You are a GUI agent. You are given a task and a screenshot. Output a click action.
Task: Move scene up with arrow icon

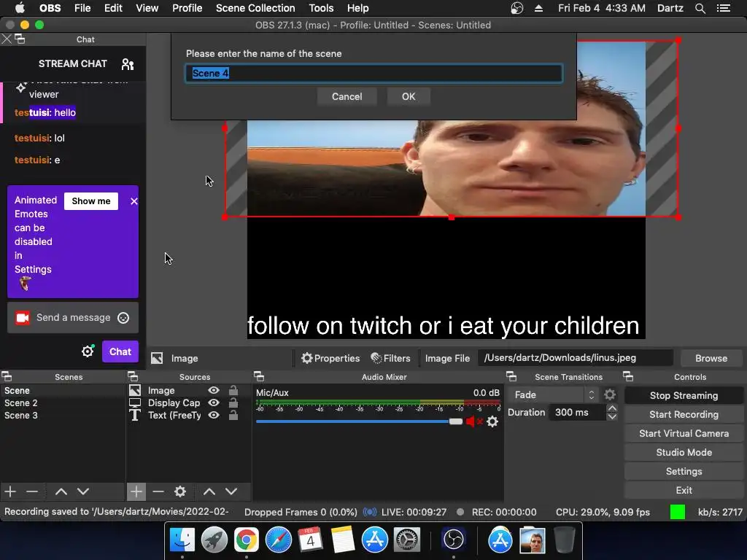click(61, 491)
